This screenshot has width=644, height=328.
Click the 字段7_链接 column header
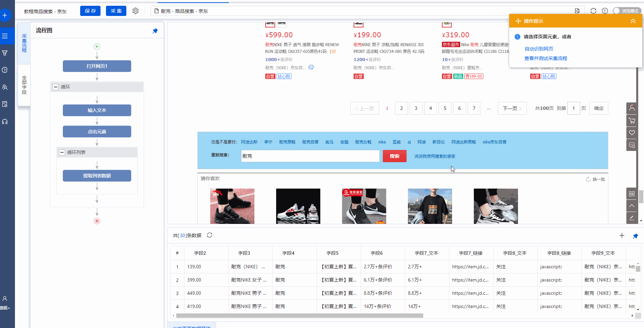click(x=471, y=253)
